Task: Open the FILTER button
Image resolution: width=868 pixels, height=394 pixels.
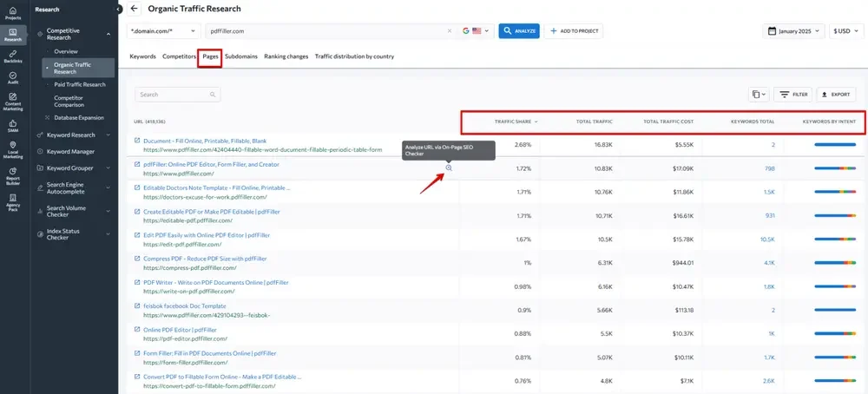Action: pos(792,95)
